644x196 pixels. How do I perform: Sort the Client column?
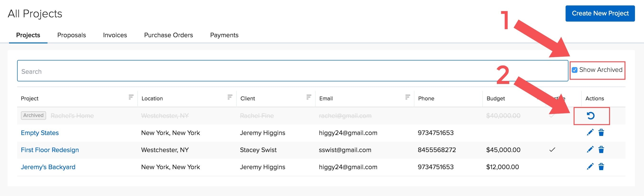309,97
